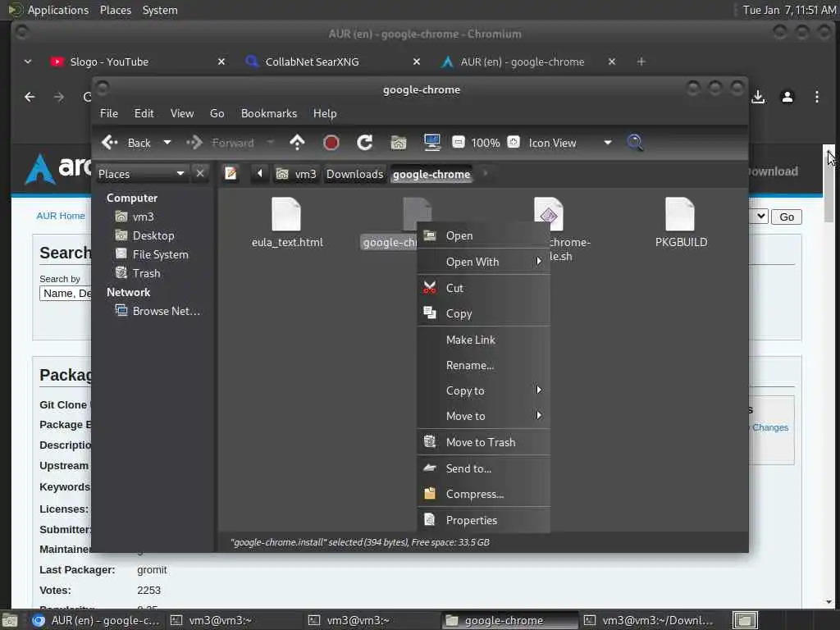Open the Edit menu
Image resolution: width=840 pixels, height=630 pixels.
tap(144, 113)
